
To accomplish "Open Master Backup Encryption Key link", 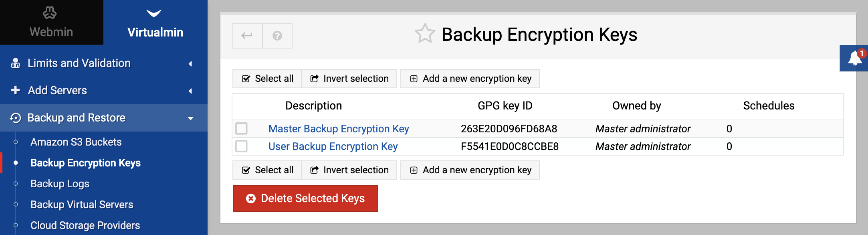I will 339,129.
